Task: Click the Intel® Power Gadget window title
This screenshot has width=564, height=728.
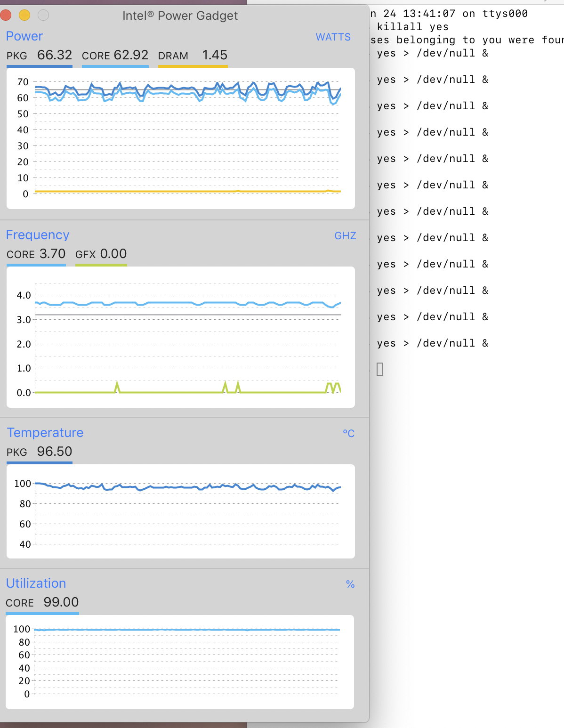Action: coord(180,16)
